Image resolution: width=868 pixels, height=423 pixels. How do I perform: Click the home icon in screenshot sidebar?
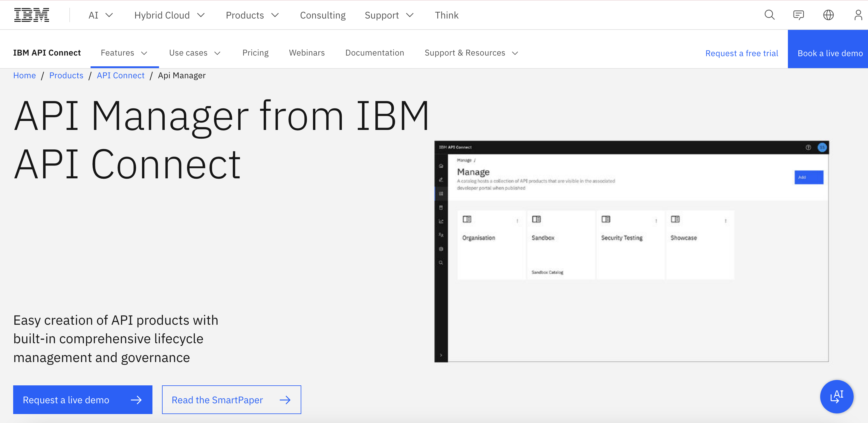tap(441, 166)
